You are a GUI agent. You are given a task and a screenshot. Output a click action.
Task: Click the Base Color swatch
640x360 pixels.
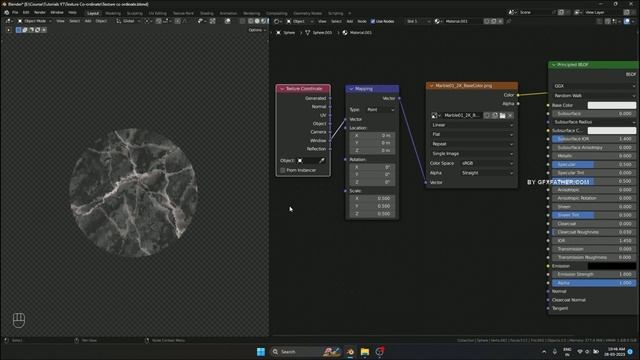click(x=611, y=105)
